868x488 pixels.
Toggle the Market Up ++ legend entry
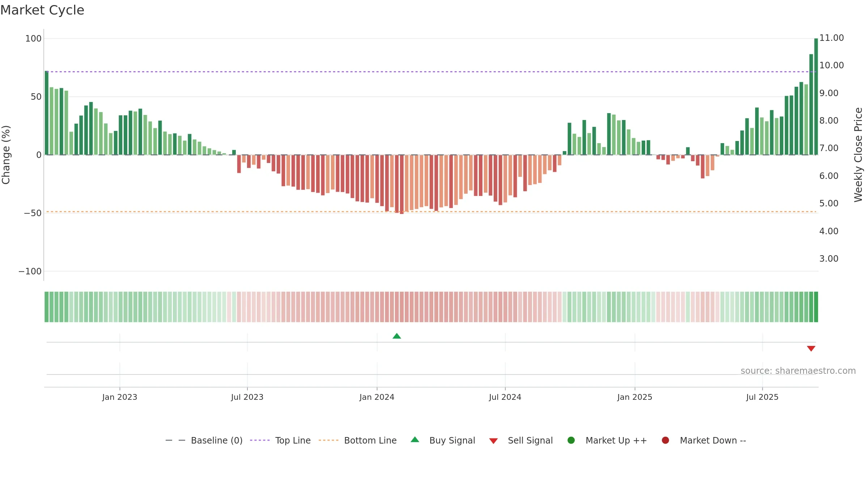click(x=607, y=440)
